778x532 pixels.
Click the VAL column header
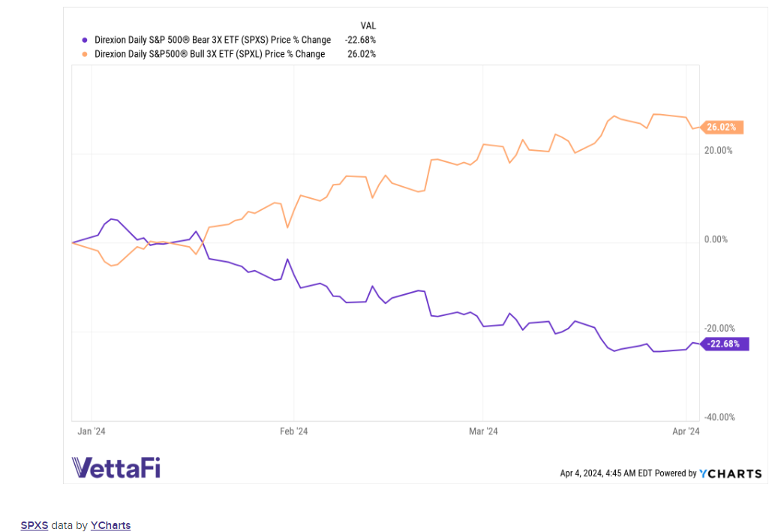pos(368,26)
